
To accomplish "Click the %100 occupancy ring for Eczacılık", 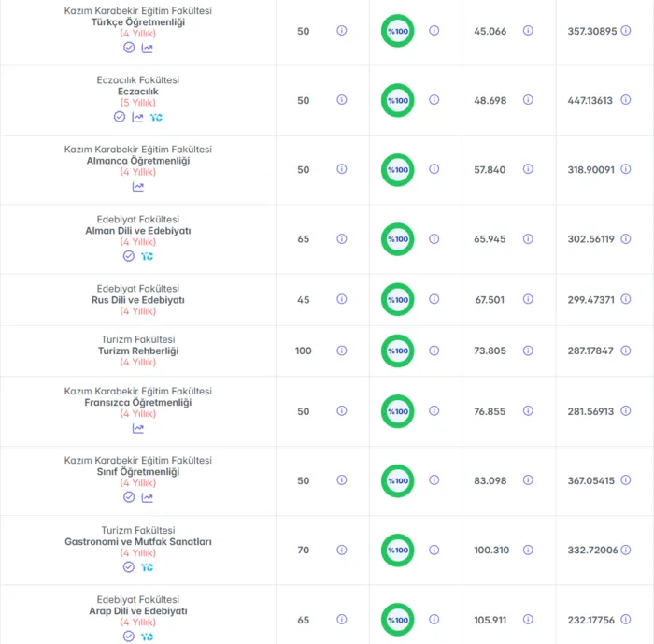I will [397, 101].
